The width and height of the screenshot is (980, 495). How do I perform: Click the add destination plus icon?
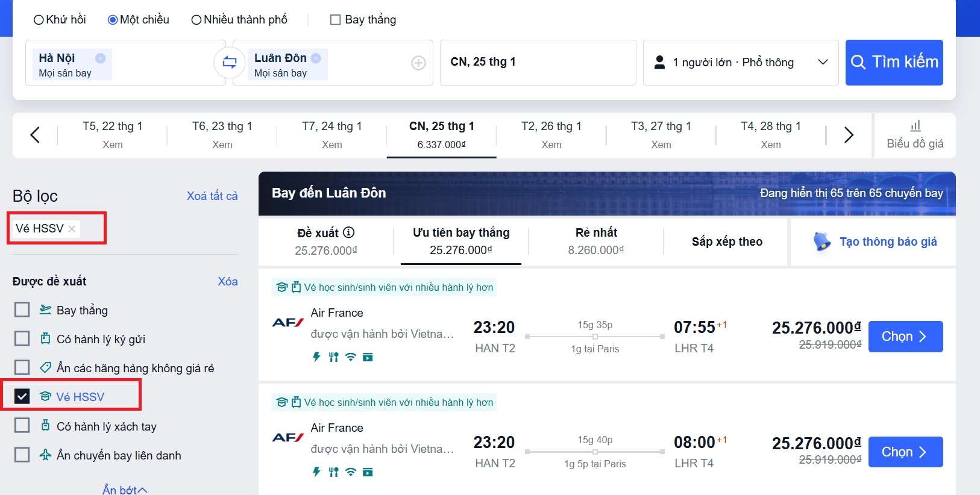(x=418, y=63)
